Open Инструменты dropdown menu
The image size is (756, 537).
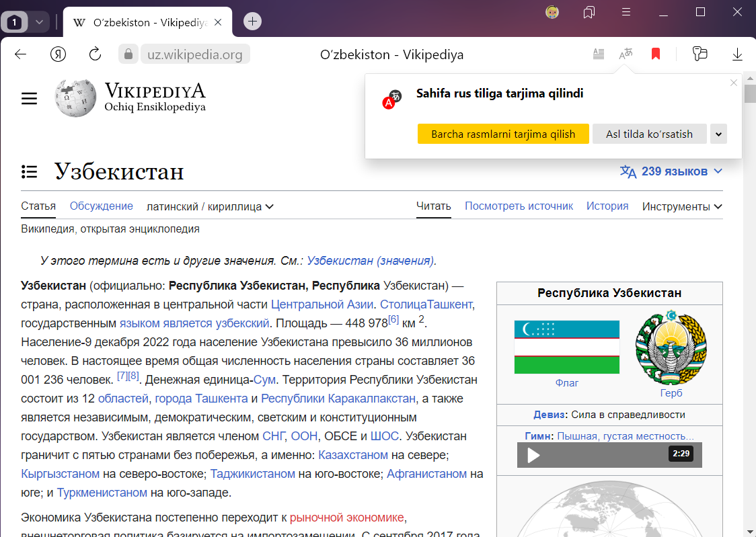click(x=682, y=206)
